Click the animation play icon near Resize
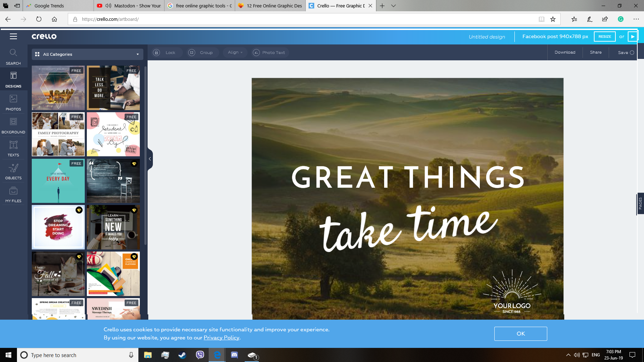The height and width of the screenshot is (362, 644). coord(633,37)
